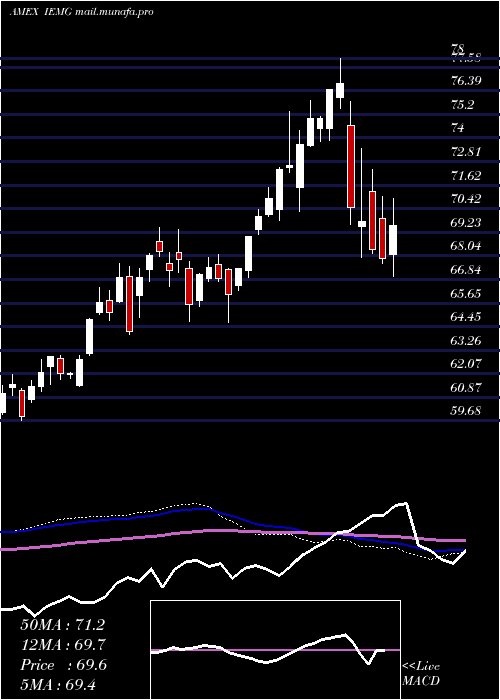Select the 60.87 price label
Screen dimensions: 500x700
tap(466, 388)
